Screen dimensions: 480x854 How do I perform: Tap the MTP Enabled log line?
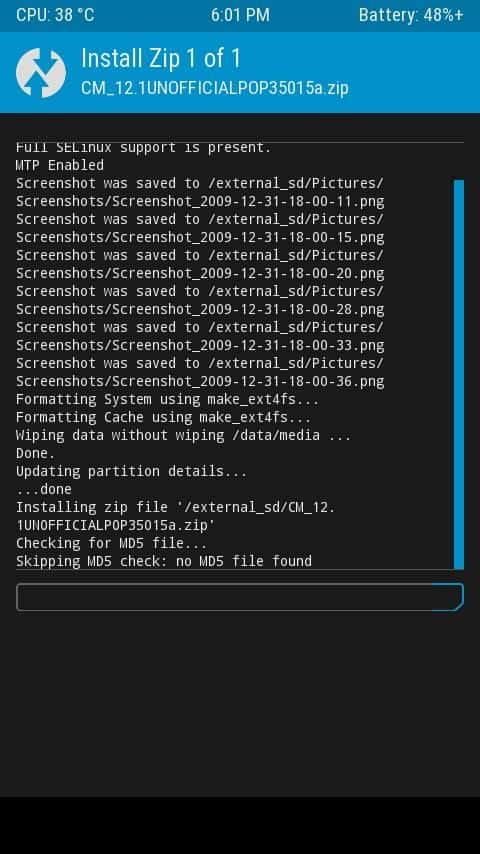click(59, 165)
